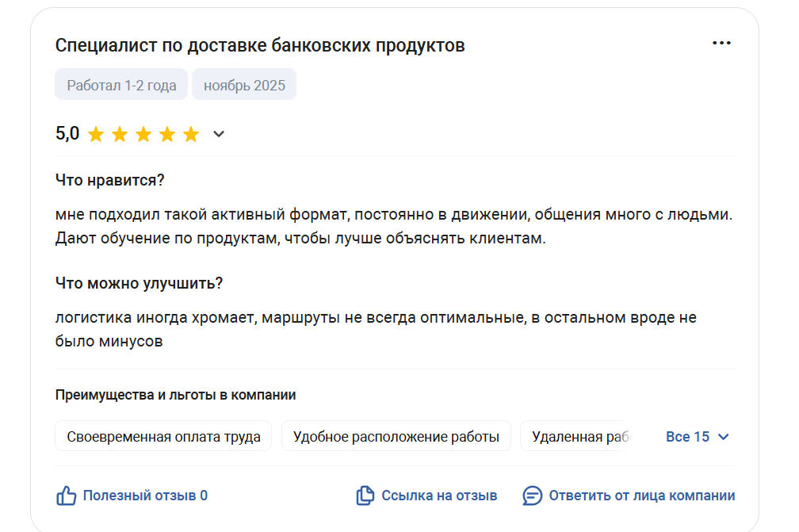The width and height of the screenshot is (799, 532).
Task: Select the "Своевременная оплата труда" benefit chip
Action: point(163,437)
